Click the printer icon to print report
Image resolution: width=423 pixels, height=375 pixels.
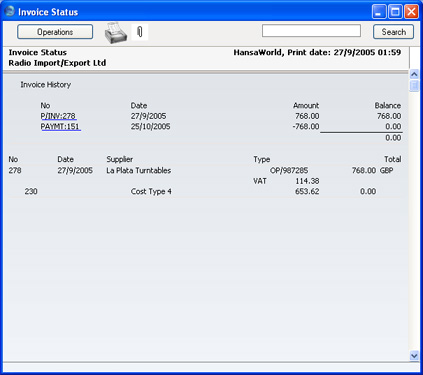pyautogui.click(x=116, y=33)
